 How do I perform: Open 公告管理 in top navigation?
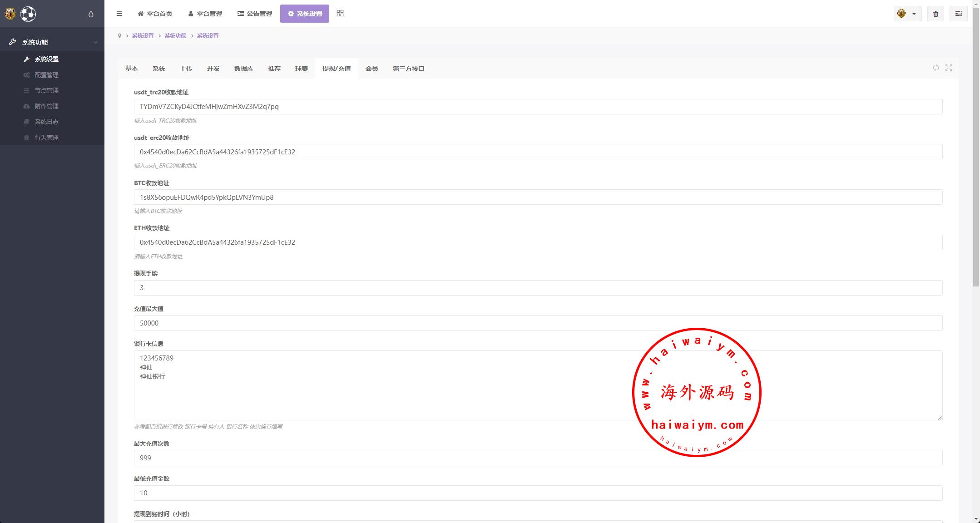click(255, 14)
